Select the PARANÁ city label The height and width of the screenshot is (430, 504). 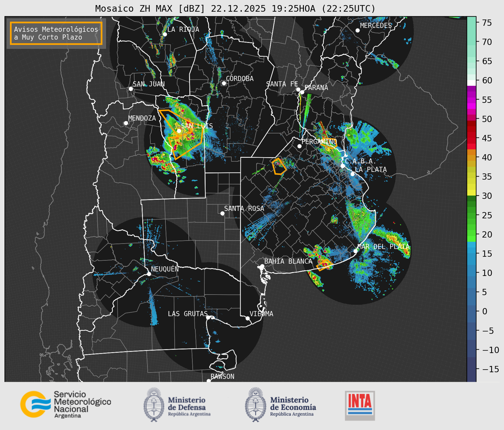point(316,88)
